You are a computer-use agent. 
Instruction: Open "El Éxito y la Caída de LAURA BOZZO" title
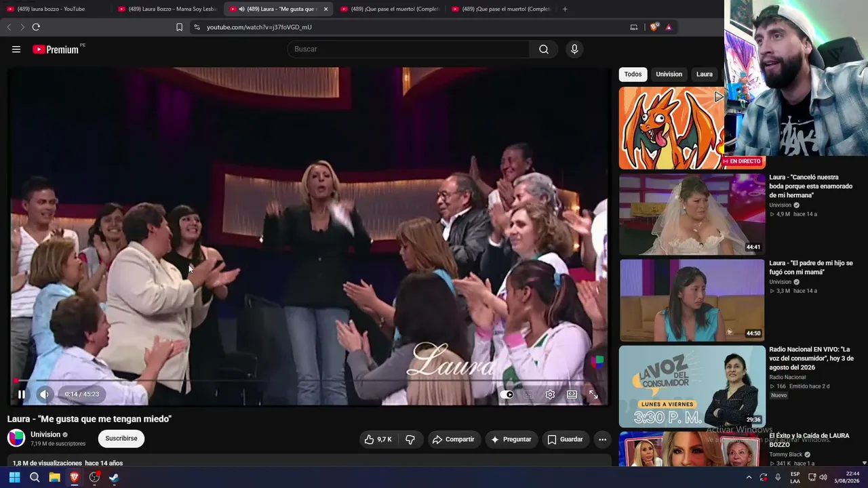810,440
